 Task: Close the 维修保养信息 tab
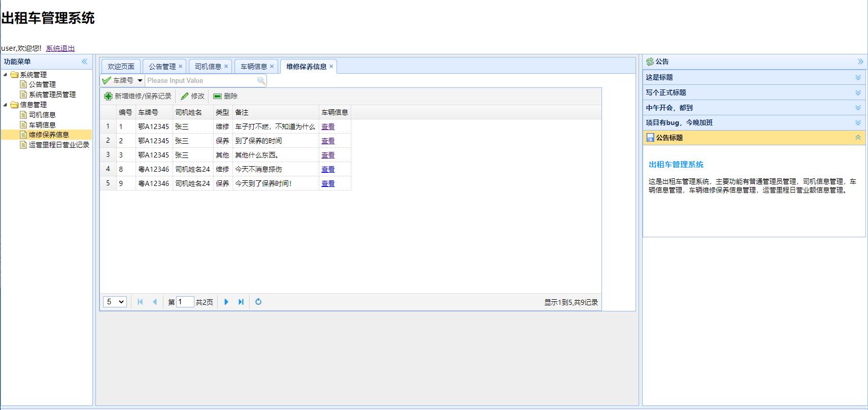pyautogui.click(x=331, y=66)
